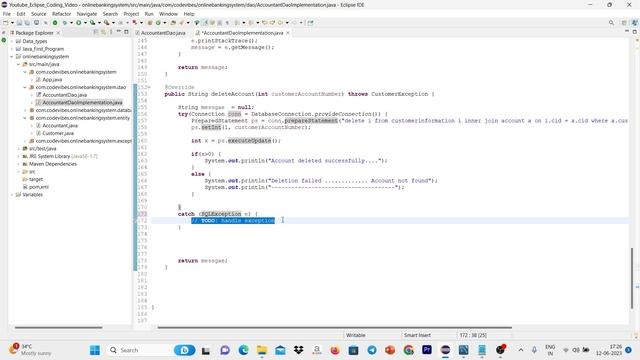The width and height of the screenshot is (640, 360).
Task: Maximize the Package Explorer view
Action: pos(126,32)
